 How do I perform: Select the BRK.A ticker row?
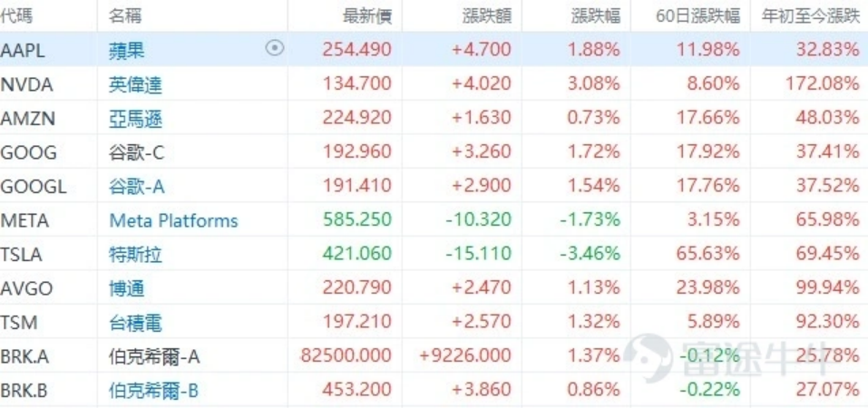pyautogui.click(x=434, y=356)
